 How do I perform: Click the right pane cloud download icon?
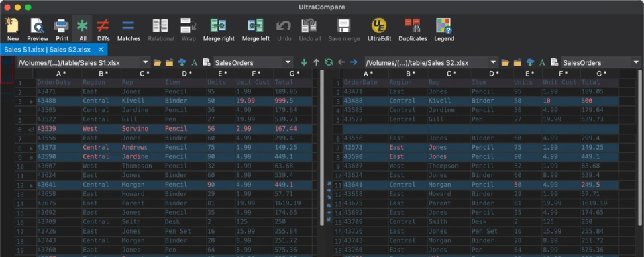pos(530,62)
